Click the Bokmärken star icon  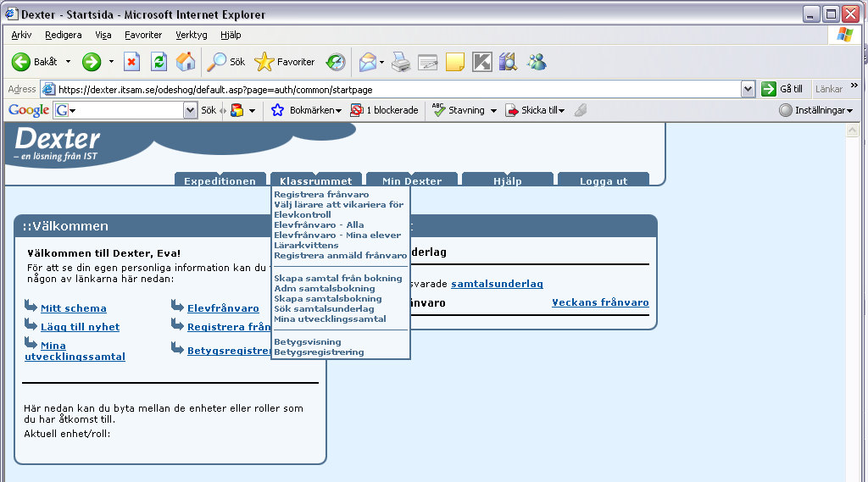(x=277, y=110)
